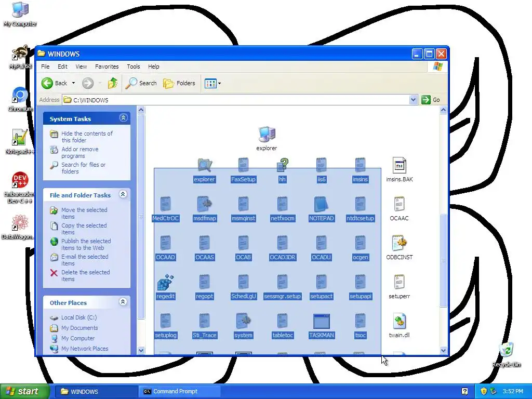Open My Network Places link

coord(85,349)
